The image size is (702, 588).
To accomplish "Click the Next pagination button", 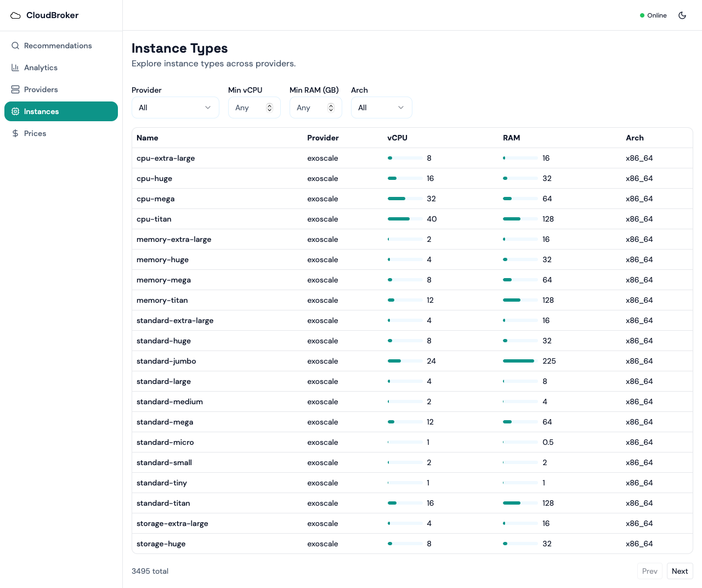I will pyautogui.click(x=680, y=571).
